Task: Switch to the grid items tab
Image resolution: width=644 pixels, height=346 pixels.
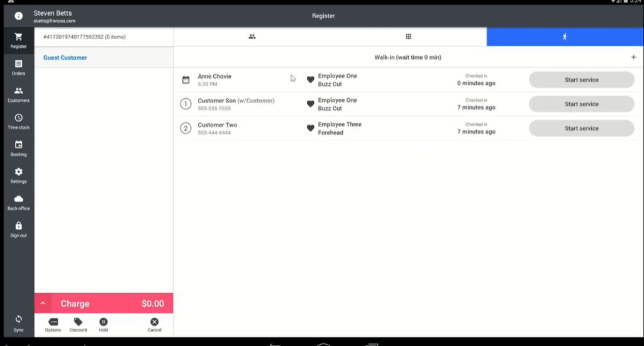Action: pyautogui.click(x=408, y=36)
